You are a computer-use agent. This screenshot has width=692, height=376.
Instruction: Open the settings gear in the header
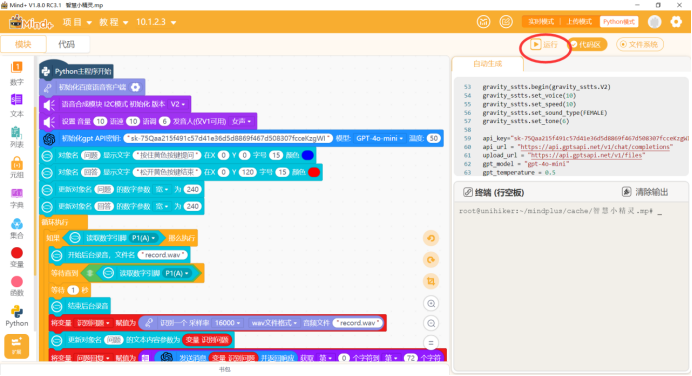tap(676, 22)
